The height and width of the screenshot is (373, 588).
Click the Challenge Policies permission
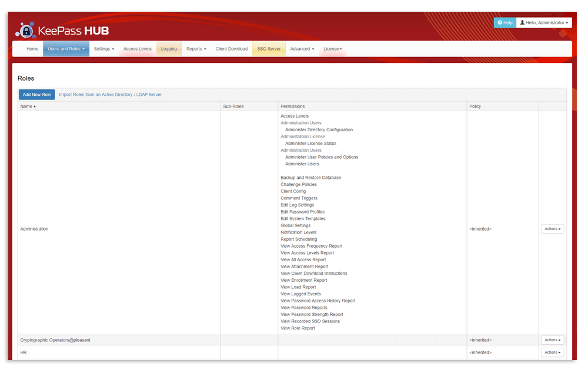point(299,185)
